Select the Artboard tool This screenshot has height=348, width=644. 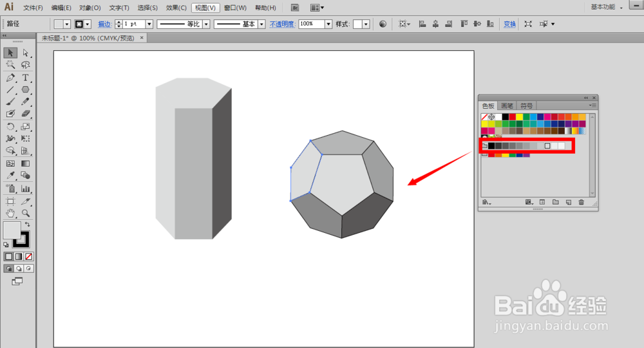pyautogui.click(x=10, y=201)
